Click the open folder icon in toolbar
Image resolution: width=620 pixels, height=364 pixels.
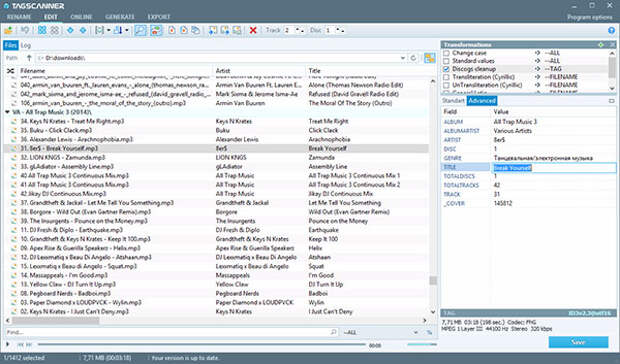(x=8, y=30)
